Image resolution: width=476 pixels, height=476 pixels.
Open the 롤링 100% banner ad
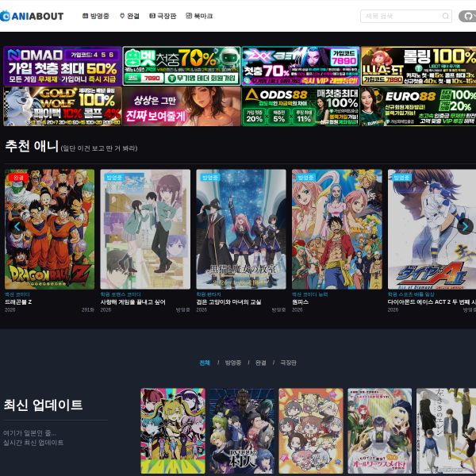418,66
